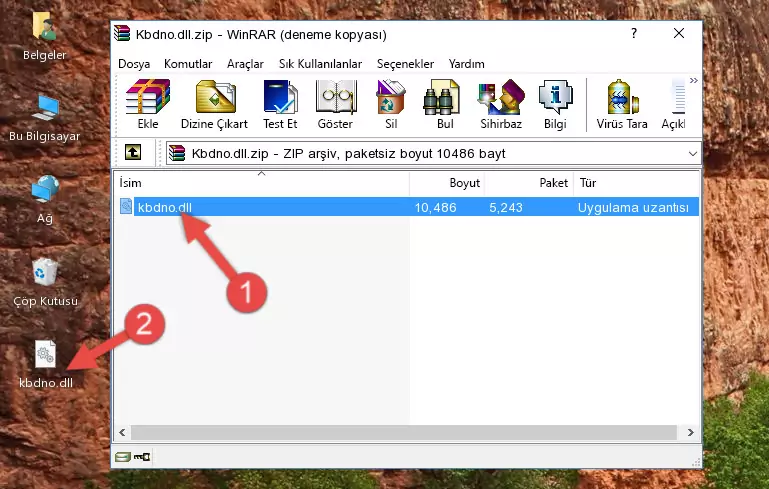Click the 5,243 packed size value
769x489 pixels.
tap(506, 207)
